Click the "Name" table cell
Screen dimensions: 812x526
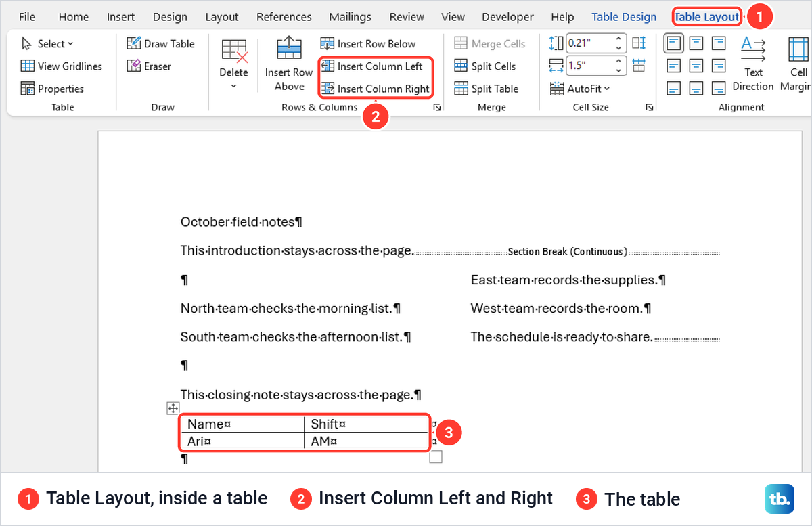coord(243,424)
